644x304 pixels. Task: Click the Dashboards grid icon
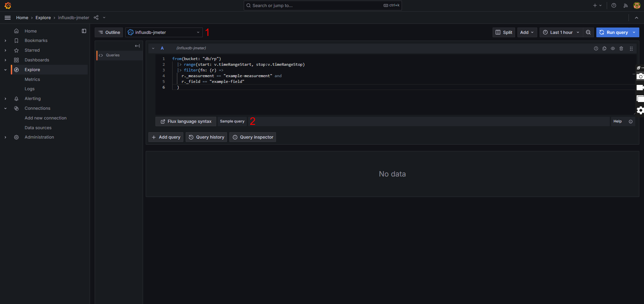click(x=16, y=60)
